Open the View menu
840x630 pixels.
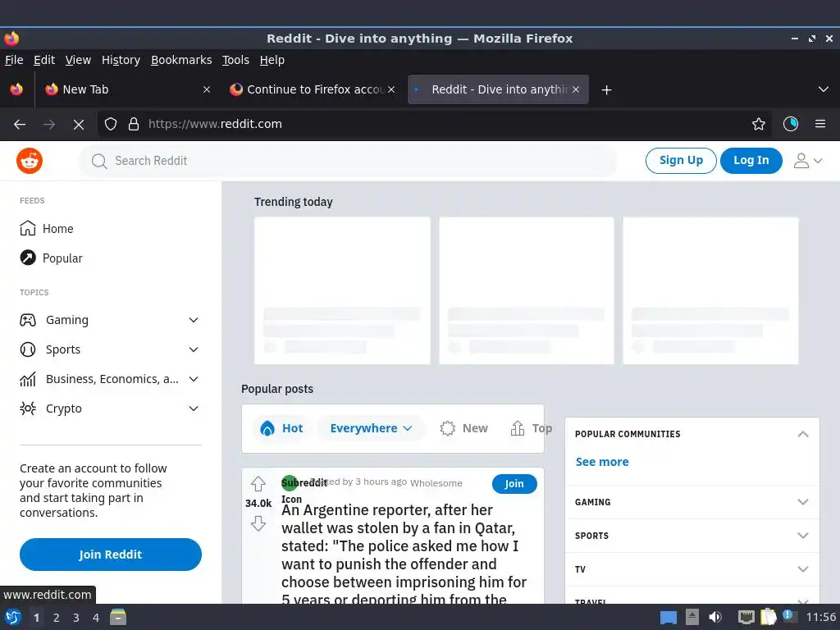[78, 60]
